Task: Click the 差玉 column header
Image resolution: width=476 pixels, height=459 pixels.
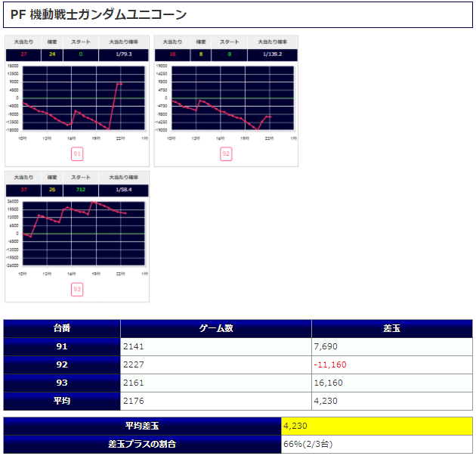Action: (x=392, y=328)
